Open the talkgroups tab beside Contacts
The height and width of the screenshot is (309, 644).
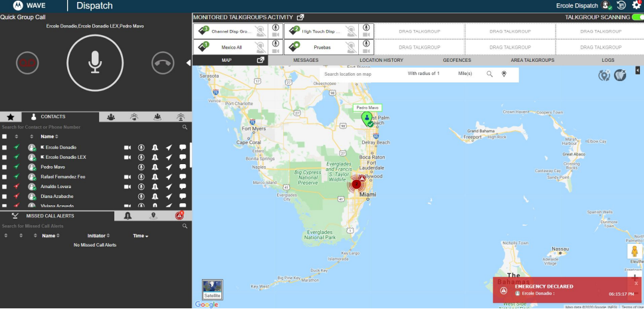(x=111, y=117)
